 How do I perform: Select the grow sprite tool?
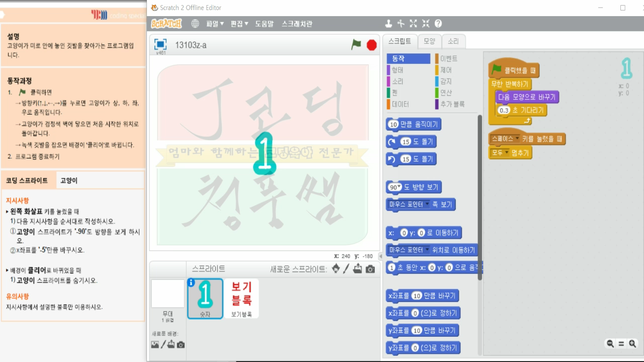click(413, 23)
